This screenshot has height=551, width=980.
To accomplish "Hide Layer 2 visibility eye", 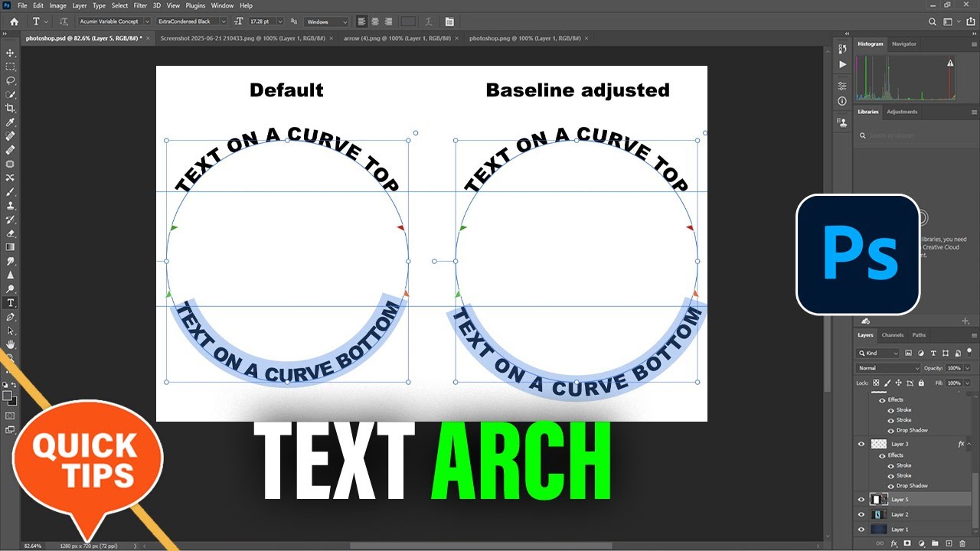I will tap(861, 514).
